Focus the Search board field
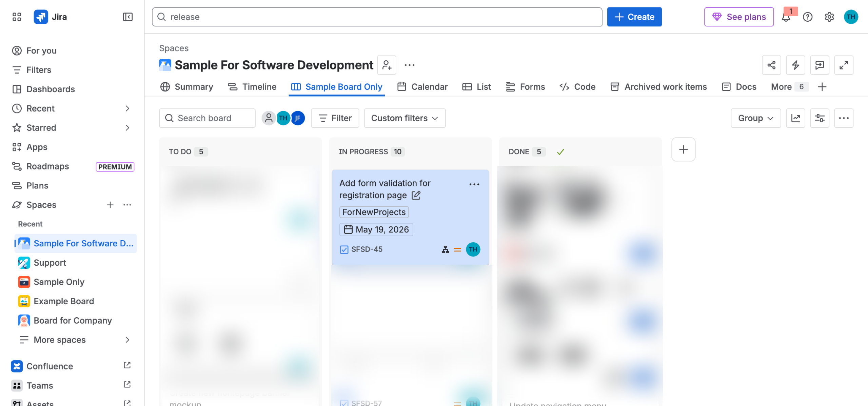The image size is (868, 406). tap(207, 118)
